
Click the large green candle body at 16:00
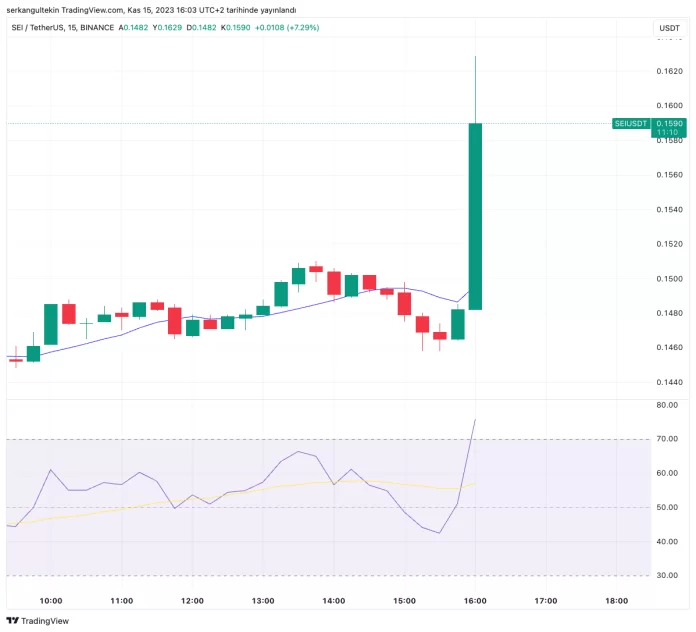click(x=476, y=216)
